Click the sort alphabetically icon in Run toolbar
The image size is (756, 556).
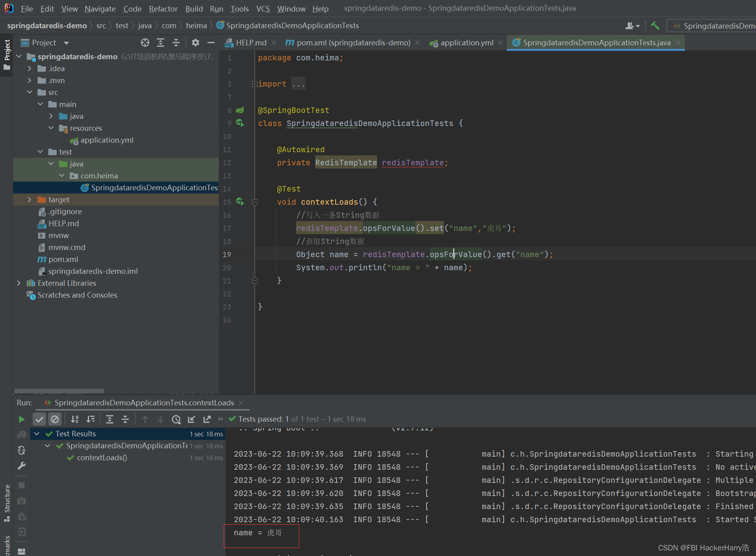click(75, 419)
